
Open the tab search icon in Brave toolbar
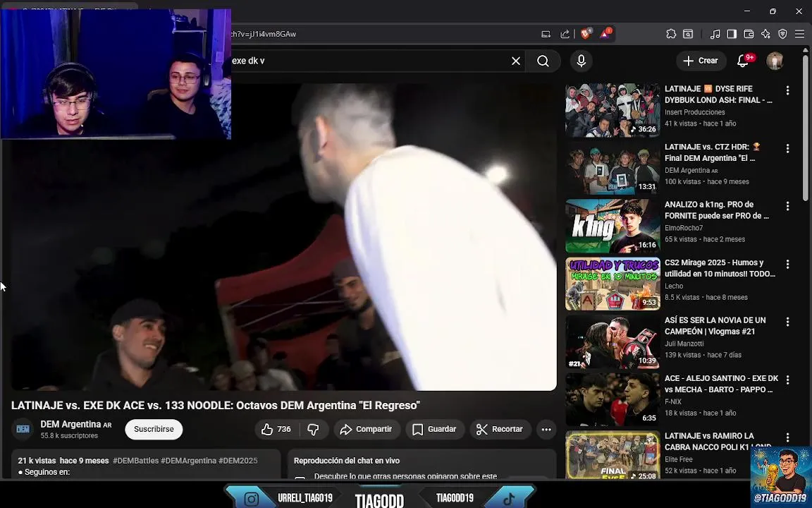pyautogui.click(x=688, y=34)
